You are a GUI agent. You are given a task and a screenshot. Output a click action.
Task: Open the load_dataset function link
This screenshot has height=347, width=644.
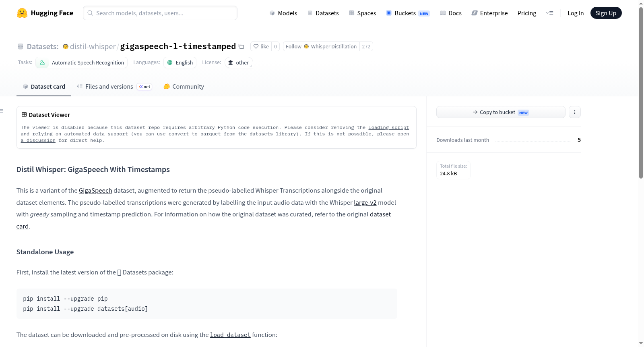point(230,335)
